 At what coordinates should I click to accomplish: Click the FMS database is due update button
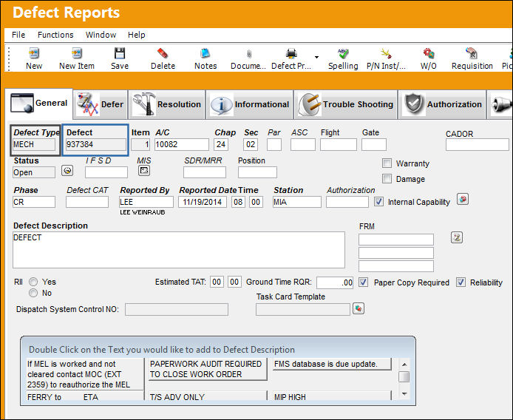pyautogui.click(x=332, y=364)
